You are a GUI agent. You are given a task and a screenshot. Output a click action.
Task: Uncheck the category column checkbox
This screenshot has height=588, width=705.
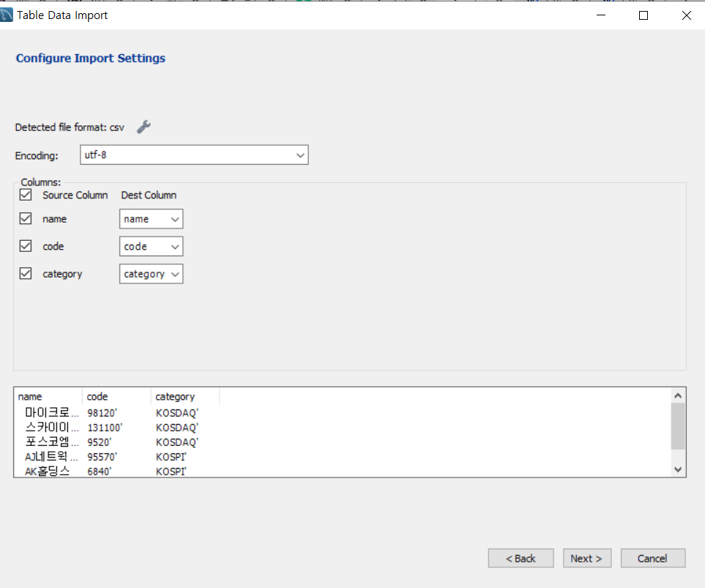[x=26, y=274]
